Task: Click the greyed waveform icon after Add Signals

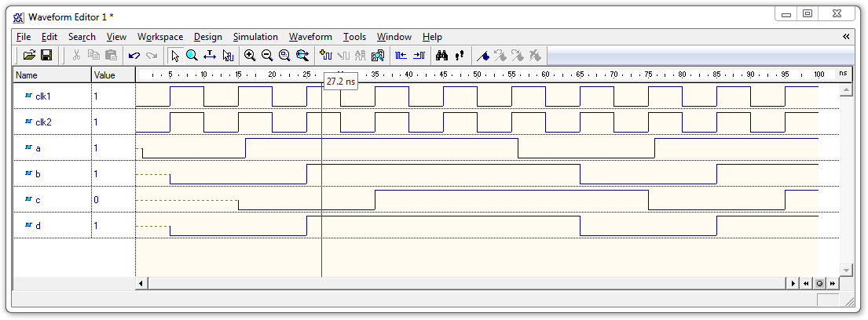Action: coord(343,55)
